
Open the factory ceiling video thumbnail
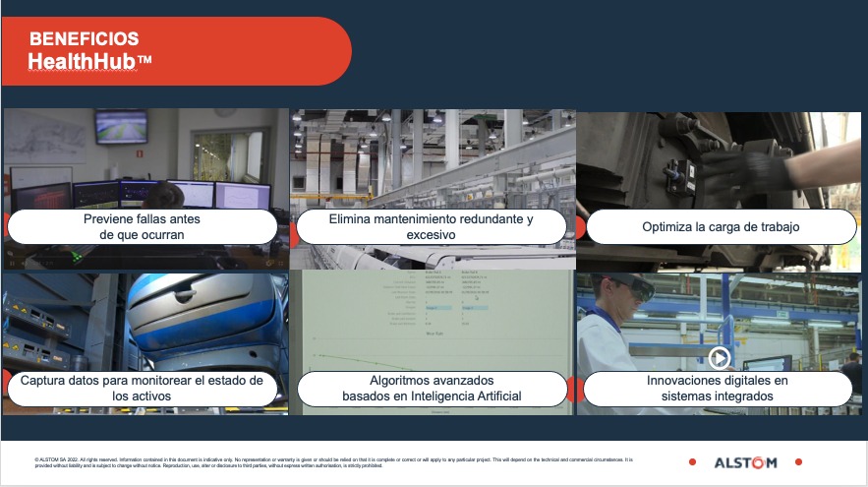coord(432,157)
